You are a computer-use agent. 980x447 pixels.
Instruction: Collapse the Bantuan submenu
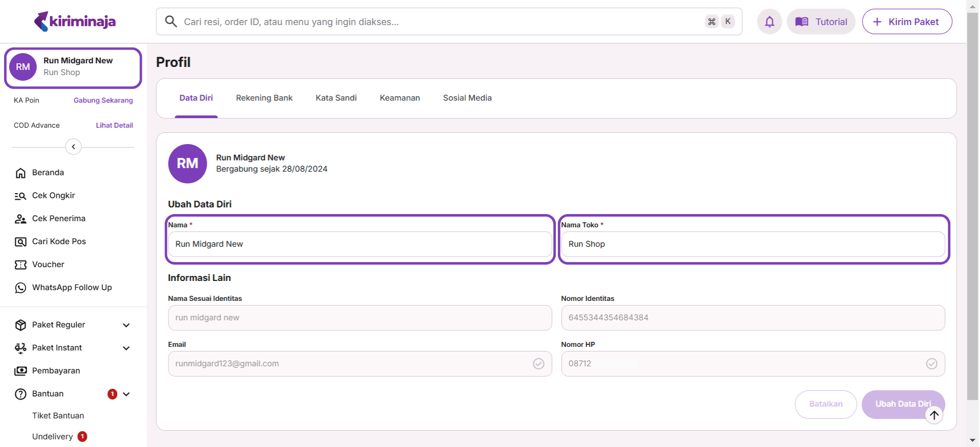pos(126,394)
